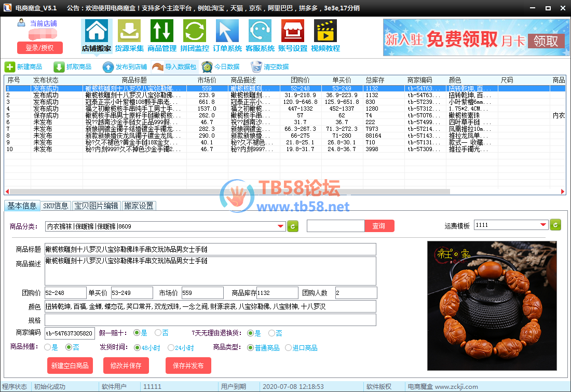Click the 规格 input field

(210, 320)
